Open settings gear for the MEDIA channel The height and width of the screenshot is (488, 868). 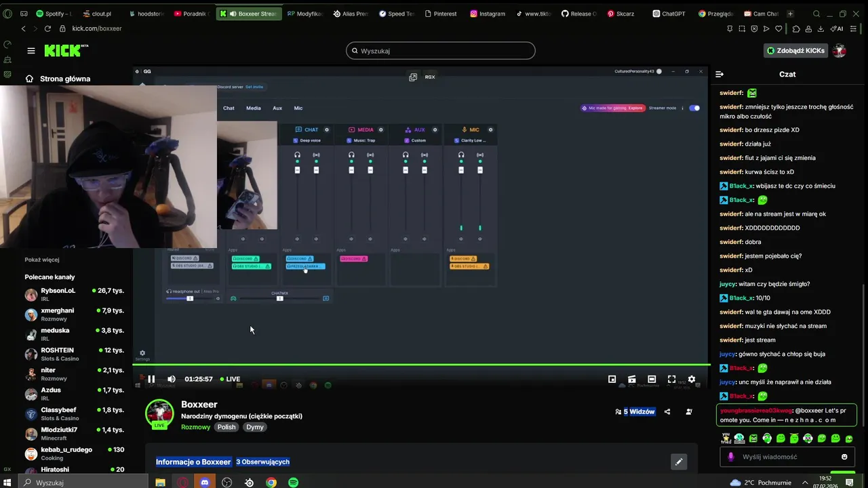pos(381,129)
